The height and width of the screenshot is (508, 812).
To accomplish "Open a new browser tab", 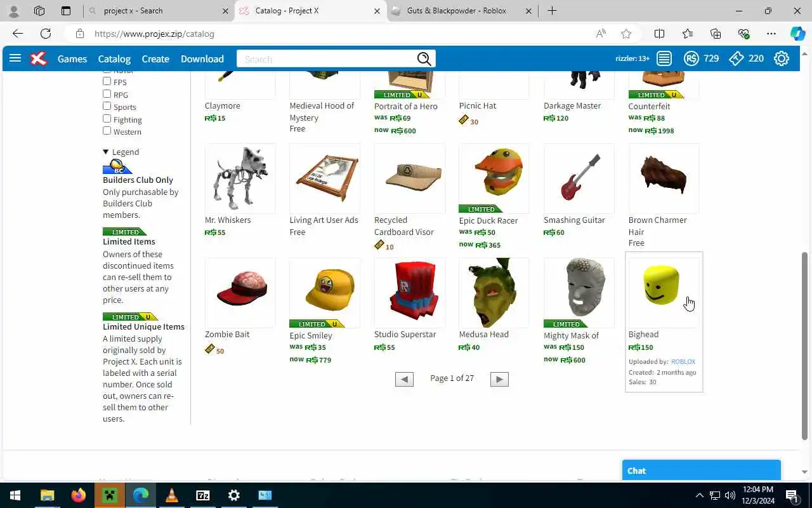I will 552,11.
